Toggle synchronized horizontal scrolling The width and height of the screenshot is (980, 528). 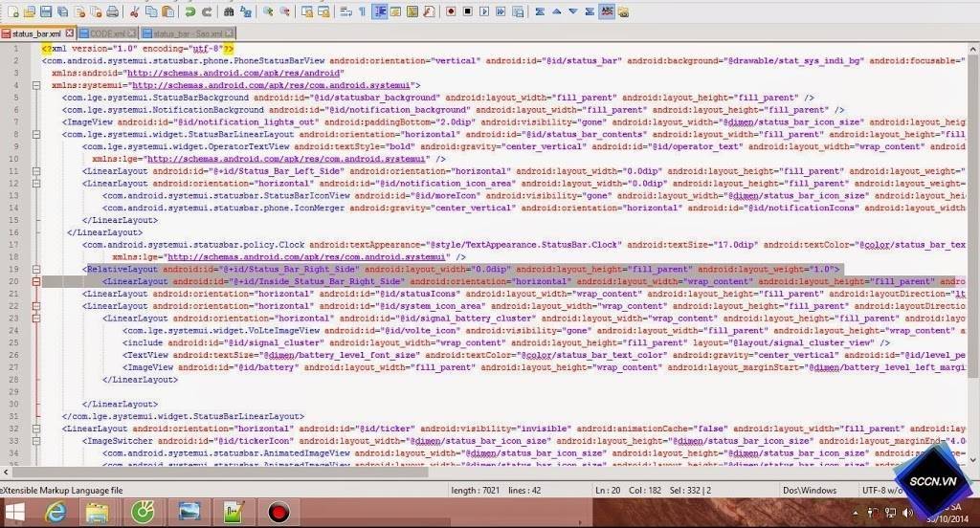pyautogui.click(x=323, y=11)
